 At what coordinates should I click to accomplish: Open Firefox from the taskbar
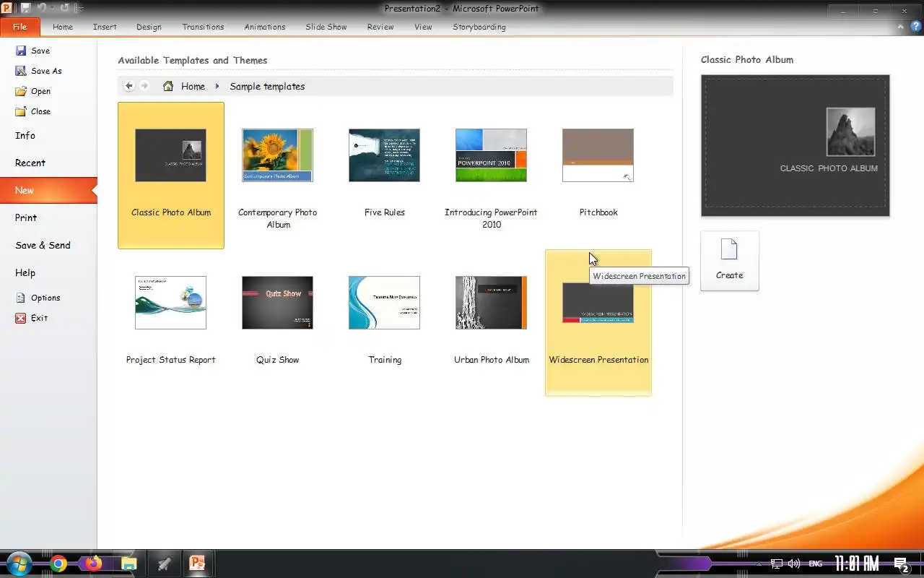pos(94,564)
